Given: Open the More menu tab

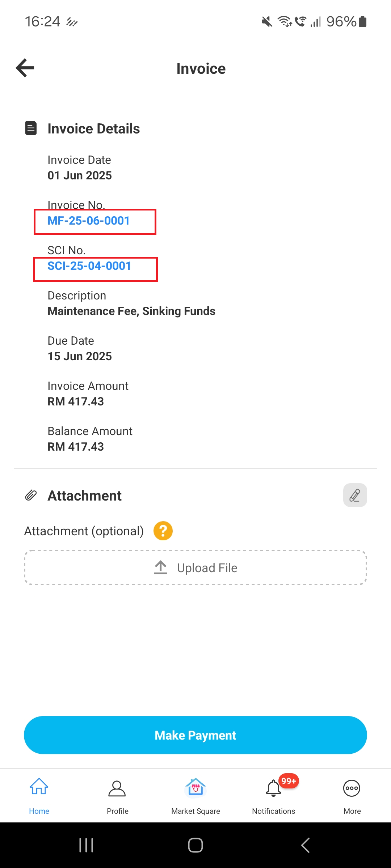Looking at the screenshot, I should point(352,794).
